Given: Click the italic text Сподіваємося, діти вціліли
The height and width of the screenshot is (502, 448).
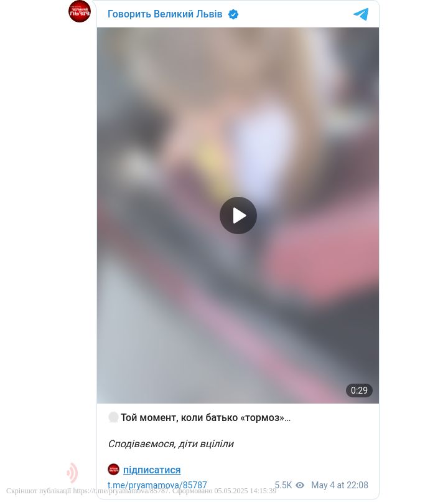Looking at the screenshot, I should point(171,444).
